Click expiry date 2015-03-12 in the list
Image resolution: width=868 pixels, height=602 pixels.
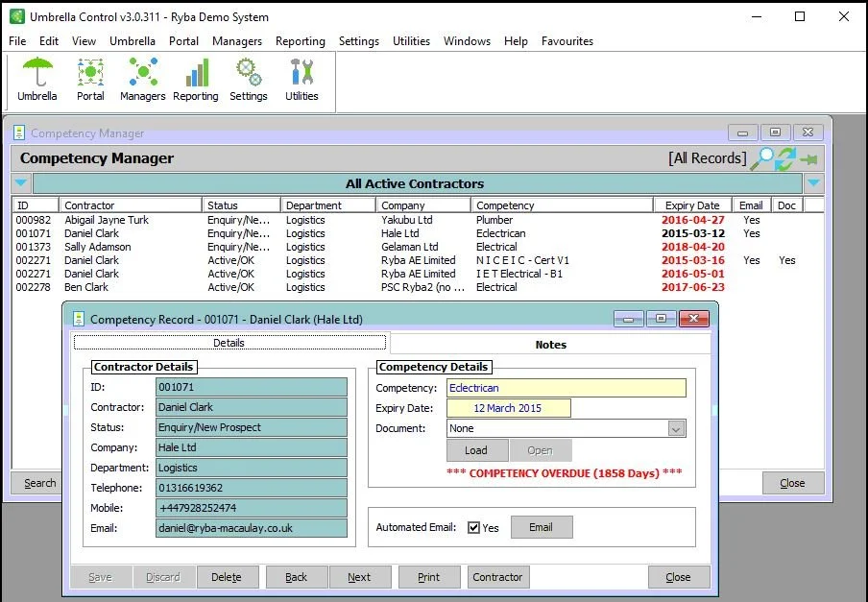click(x=693, y=233)
